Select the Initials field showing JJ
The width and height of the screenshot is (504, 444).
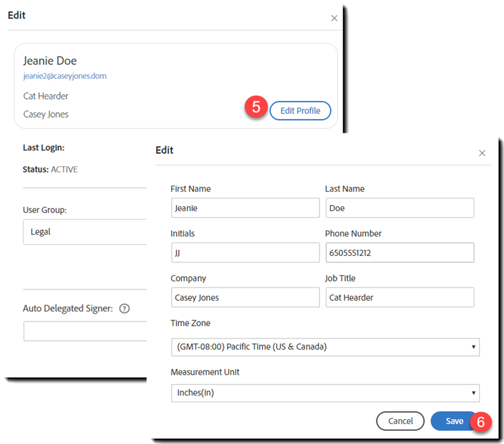pyautogui.click(x=245, y=252)
